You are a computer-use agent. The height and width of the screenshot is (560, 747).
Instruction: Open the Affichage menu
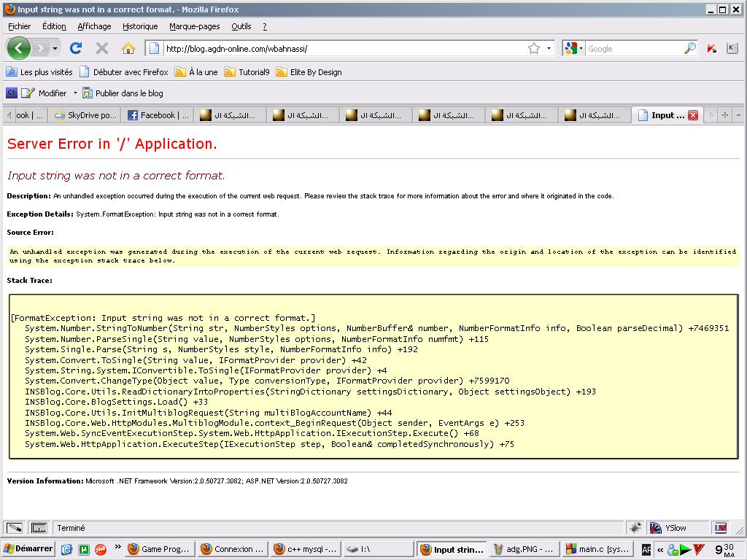94,26
